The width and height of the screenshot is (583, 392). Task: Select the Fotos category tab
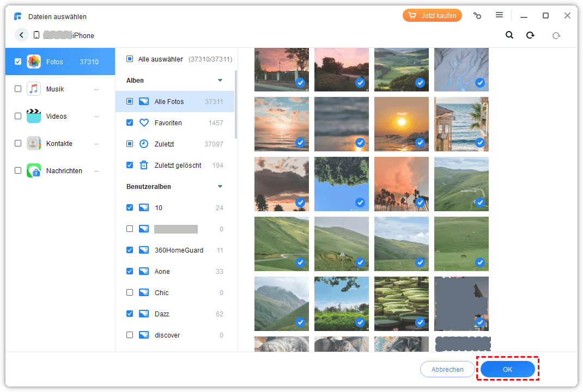click(60, 62)
